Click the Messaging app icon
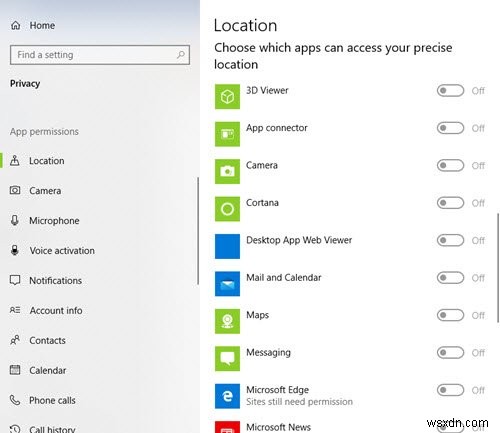Viewport: 500px width, 433px height. [227, 359]
